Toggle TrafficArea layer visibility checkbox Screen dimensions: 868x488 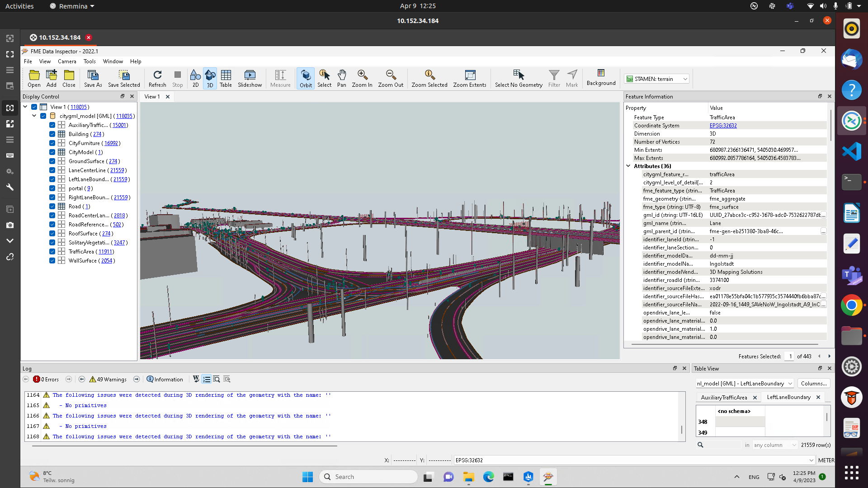coord(52,252)
